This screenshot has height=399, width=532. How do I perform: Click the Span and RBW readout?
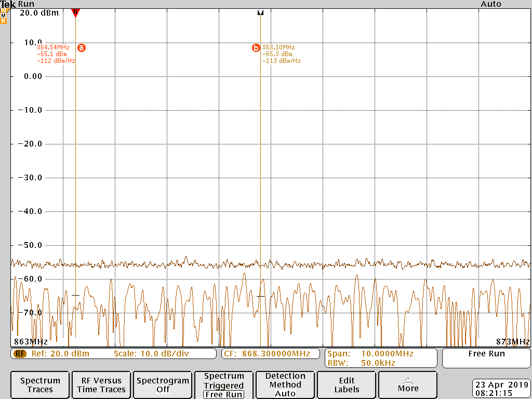coord(381,358)
